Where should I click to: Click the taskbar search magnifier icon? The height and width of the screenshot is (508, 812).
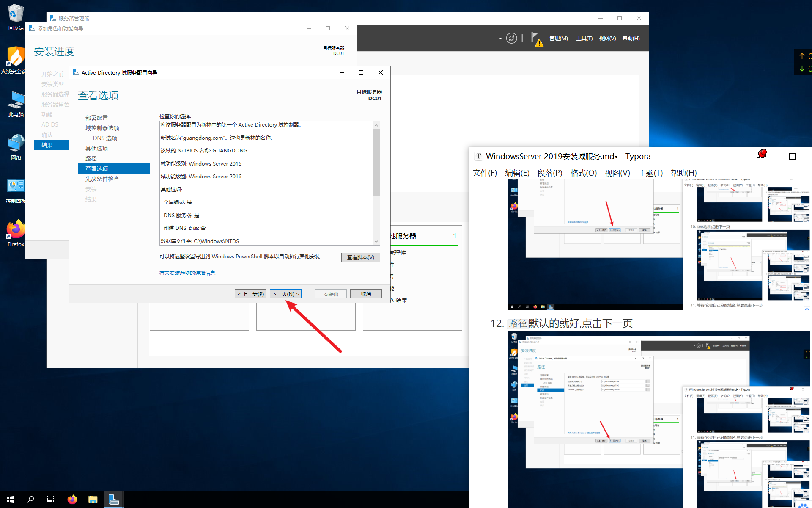[30, 500]
